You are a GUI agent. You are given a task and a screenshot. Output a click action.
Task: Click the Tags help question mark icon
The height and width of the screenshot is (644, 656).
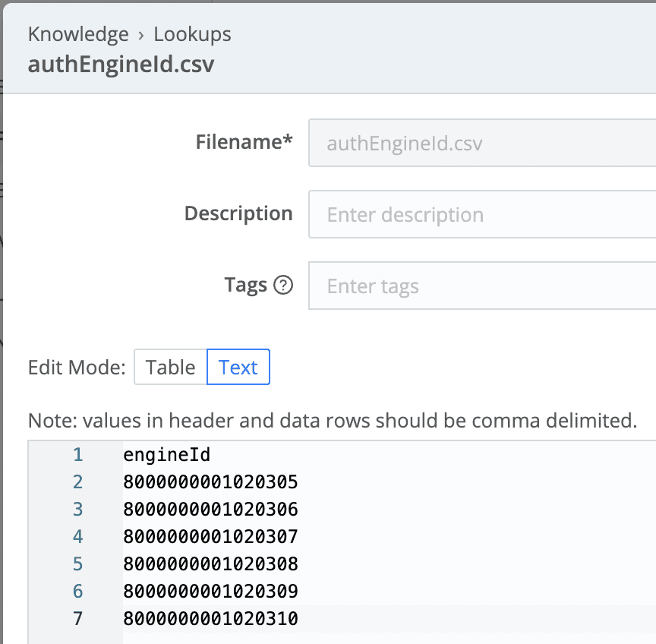click(x=283, y=286)
